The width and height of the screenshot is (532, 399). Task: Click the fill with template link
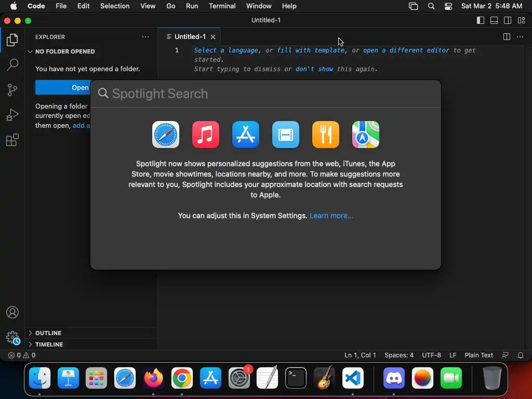(311, 50)
